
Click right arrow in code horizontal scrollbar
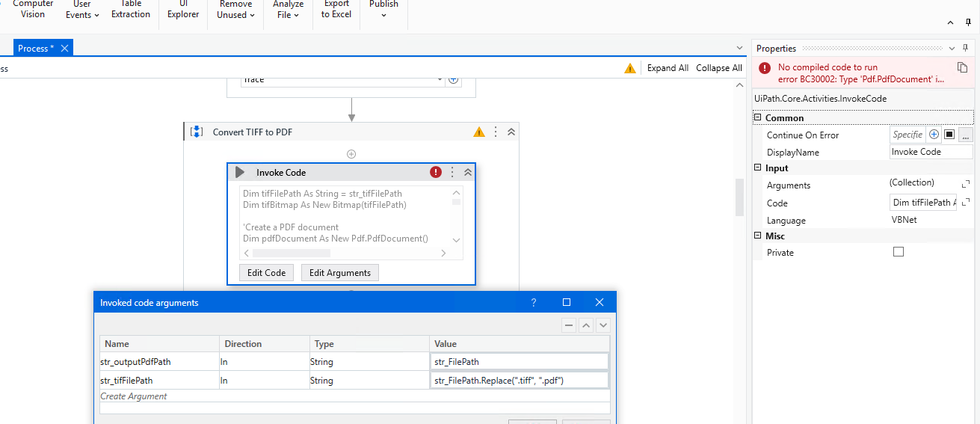pyautogui.click(x=443, y=254)
